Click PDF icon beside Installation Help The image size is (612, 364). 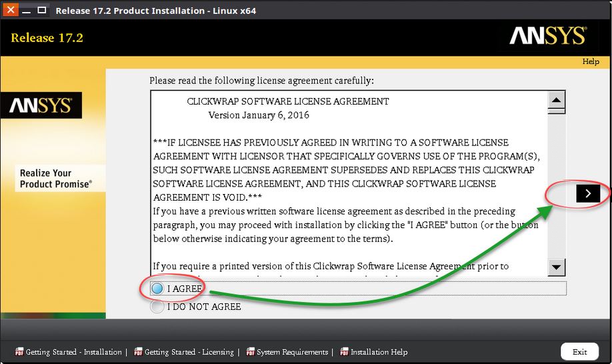tap(344, 351)
